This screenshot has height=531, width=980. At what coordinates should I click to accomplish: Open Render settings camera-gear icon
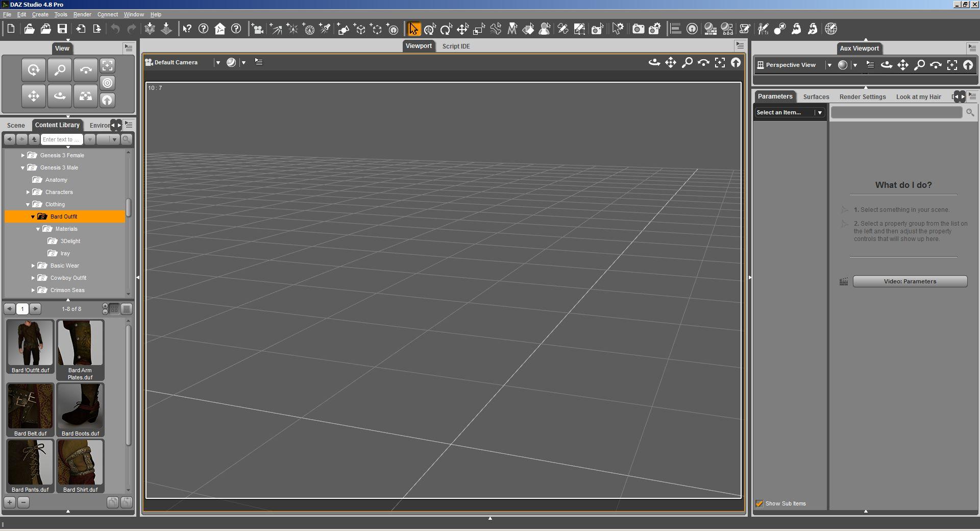[x=655, y=29]
